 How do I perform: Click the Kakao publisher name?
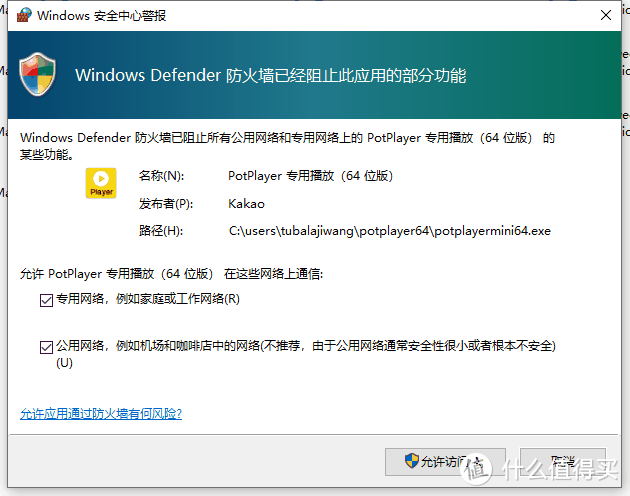(246, 204)
